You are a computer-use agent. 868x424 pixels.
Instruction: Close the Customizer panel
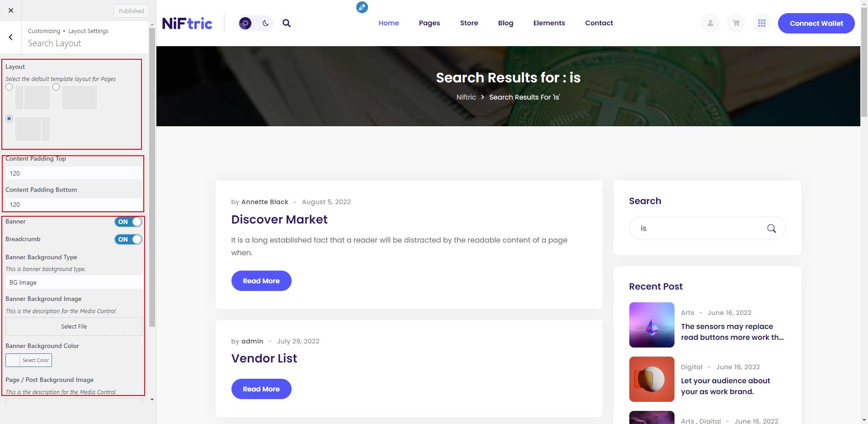[x=11, y=10]
